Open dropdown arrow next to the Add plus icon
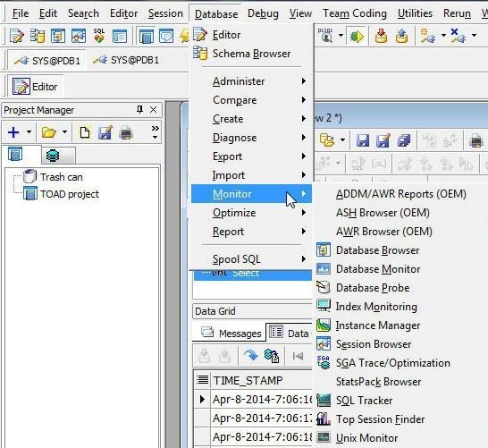Viewport: 488px width, 448px height. pyautogui.click(x=29, y=132)
